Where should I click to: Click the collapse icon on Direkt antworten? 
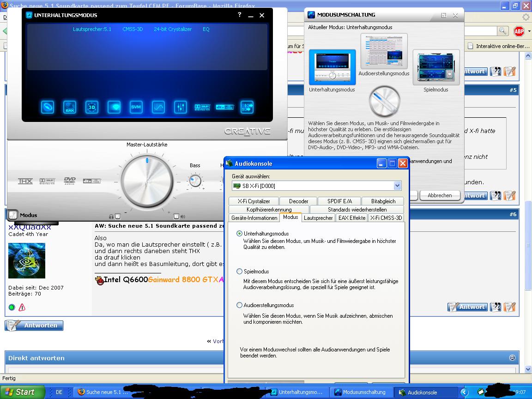[512, 357]
